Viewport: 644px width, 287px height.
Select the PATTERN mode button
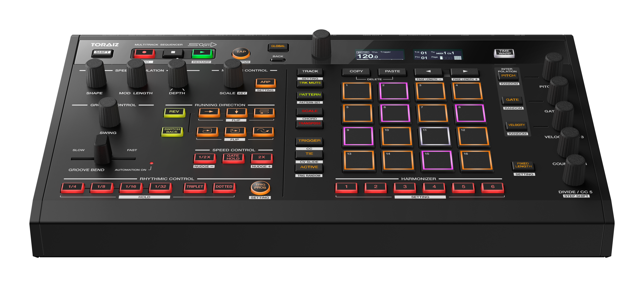click(x=310, y=95)
